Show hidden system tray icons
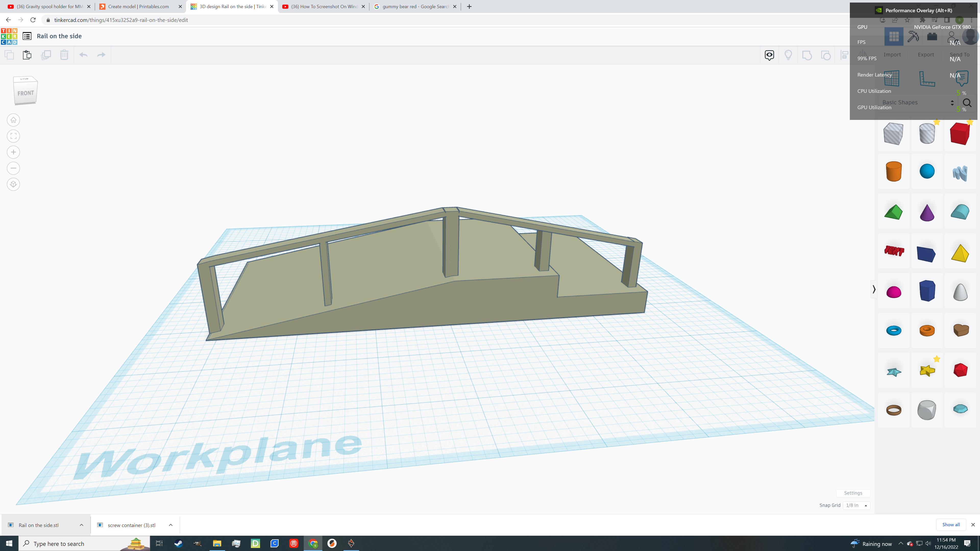The height and width of the screenshot is (551, 980). (900, 543)
